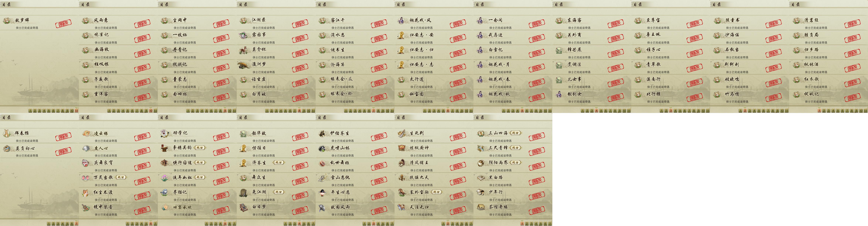Screen dimensions: 868x226
Task: Select the straw-hat boy icon beside 少年行
Action: 481,192
